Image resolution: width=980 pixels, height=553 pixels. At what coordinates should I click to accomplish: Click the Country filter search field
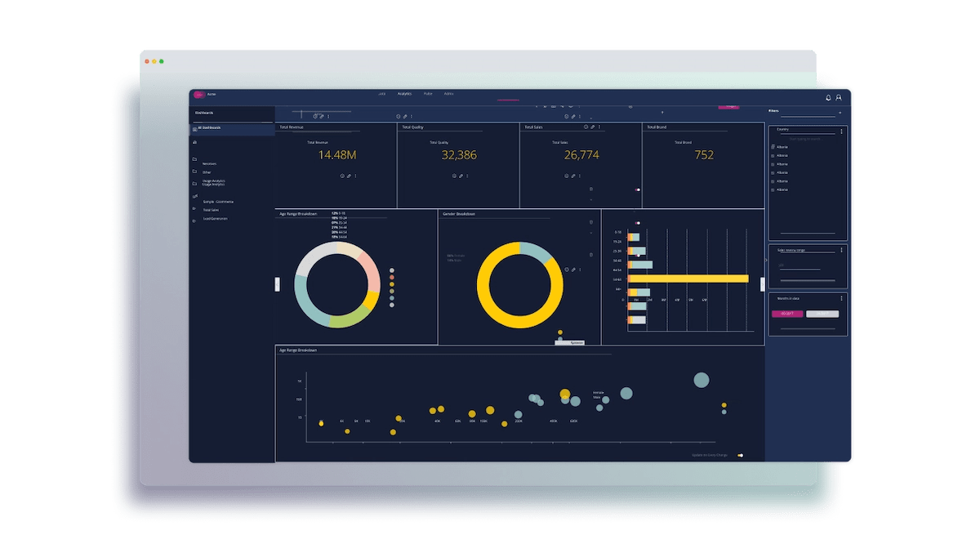click(x=804, y=139)
